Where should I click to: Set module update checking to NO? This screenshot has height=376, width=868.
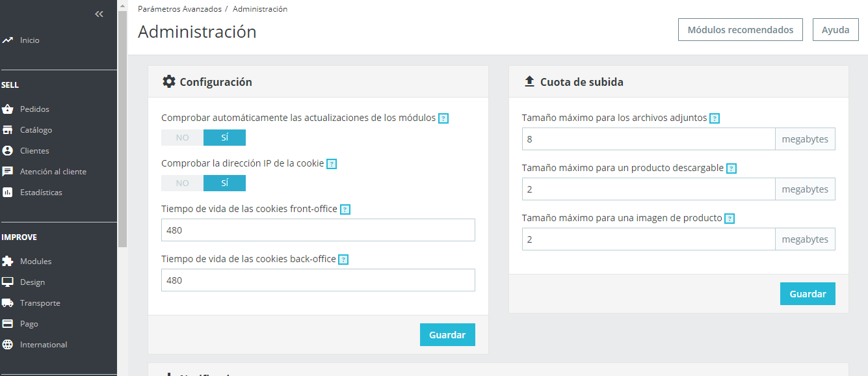182,138
